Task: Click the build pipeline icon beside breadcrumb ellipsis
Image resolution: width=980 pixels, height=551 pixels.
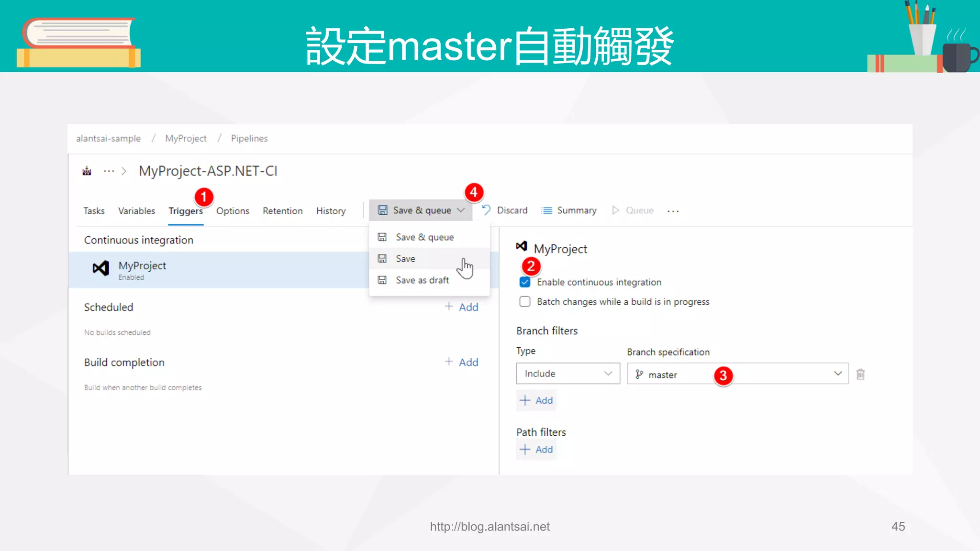Action: coord(87,171)
